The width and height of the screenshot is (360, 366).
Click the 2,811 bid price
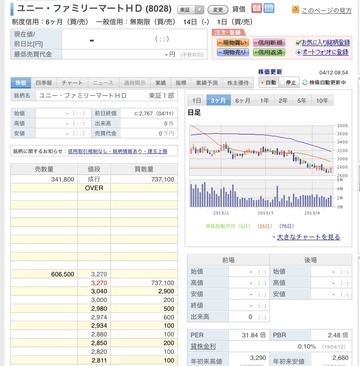[99, 360]
